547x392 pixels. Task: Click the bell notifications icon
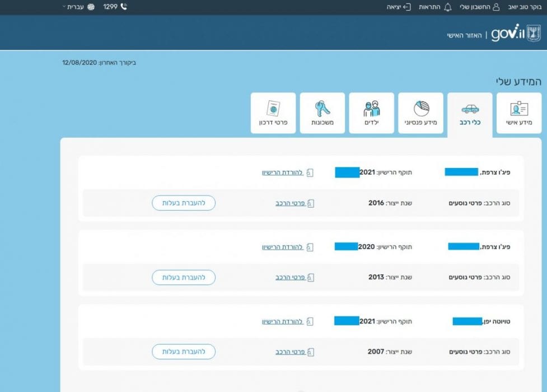pyautogui.click(x=448, y=7)
